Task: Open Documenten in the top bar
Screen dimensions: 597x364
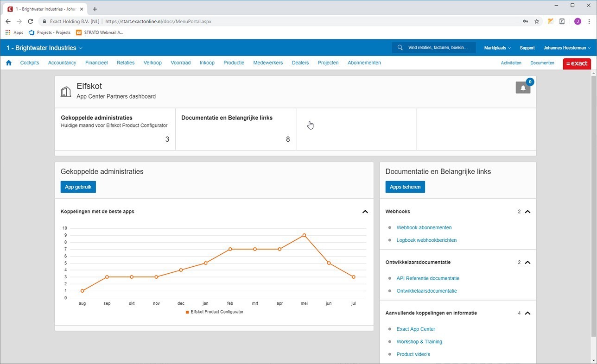Action: pyautogui.click(x=542, y=63)
